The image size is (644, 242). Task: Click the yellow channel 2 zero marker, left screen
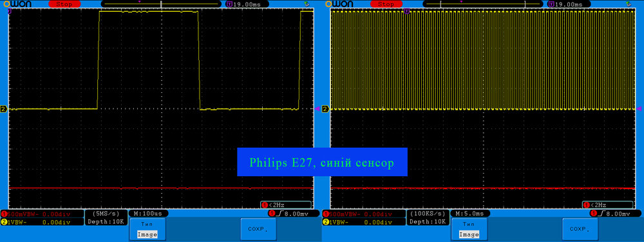(x=4, y=109)
